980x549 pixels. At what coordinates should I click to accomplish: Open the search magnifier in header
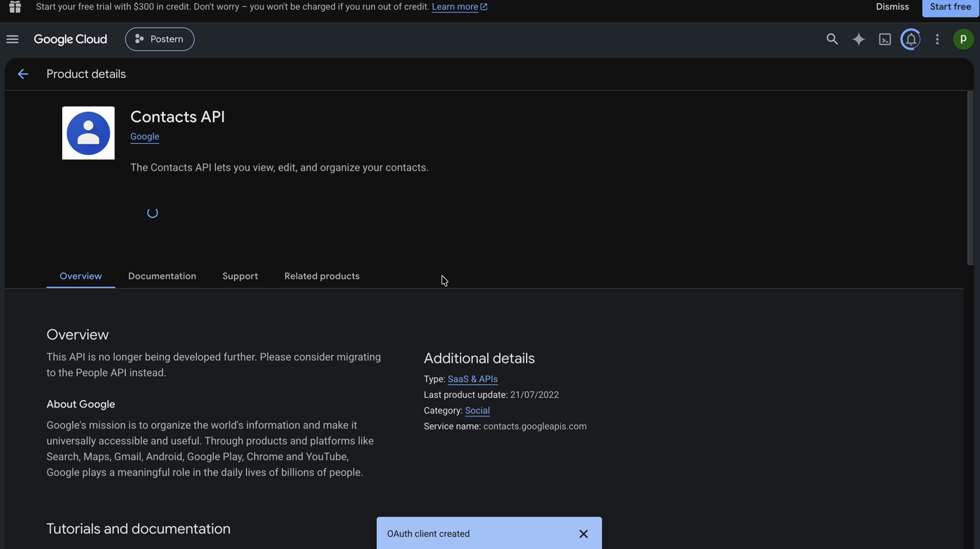click(832, 39)
